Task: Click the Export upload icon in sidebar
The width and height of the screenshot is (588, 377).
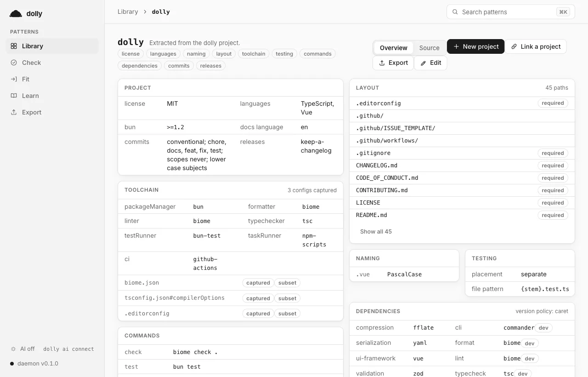Action: pyautogui.click(x=14, y=112)
